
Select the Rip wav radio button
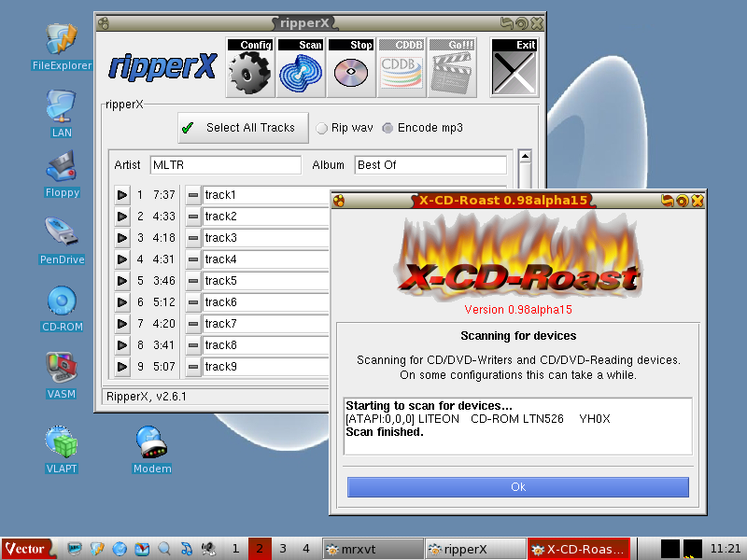click(x=322, y=128)
